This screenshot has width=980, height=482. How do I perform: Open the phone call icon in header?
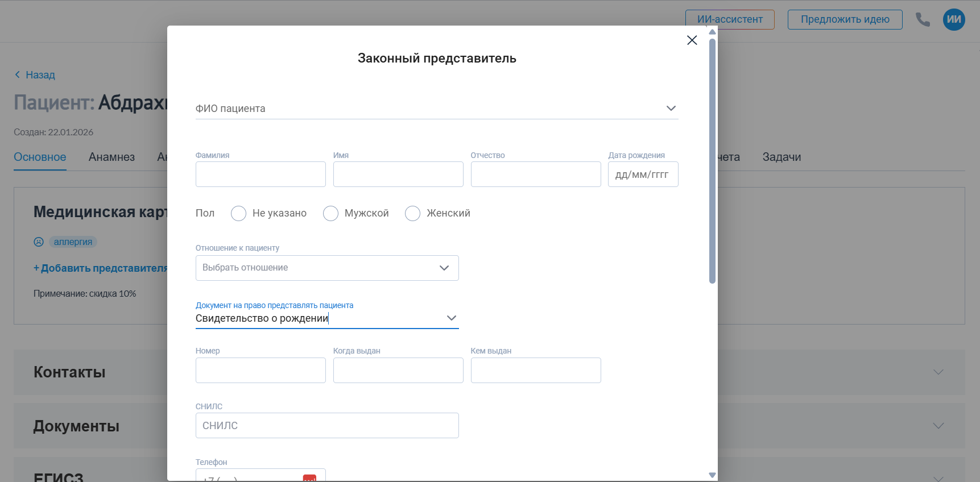[923, 20]
